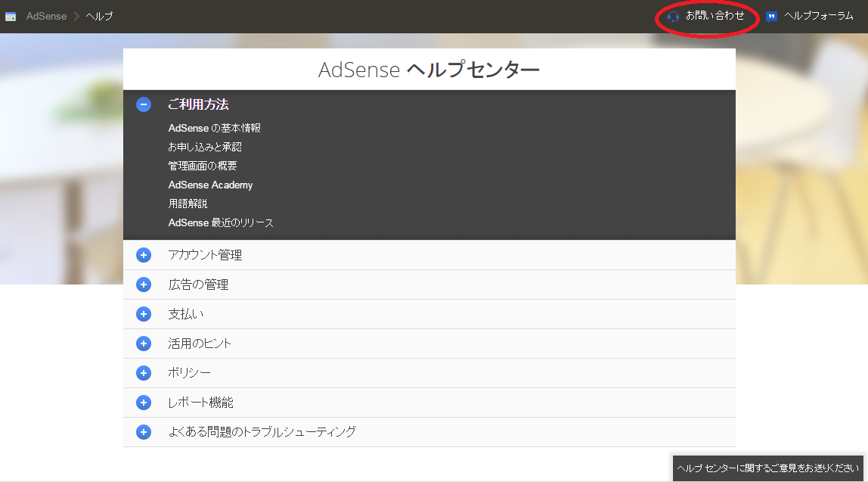Open the ヘルプフォーラム link

click(x=819, y=16)
